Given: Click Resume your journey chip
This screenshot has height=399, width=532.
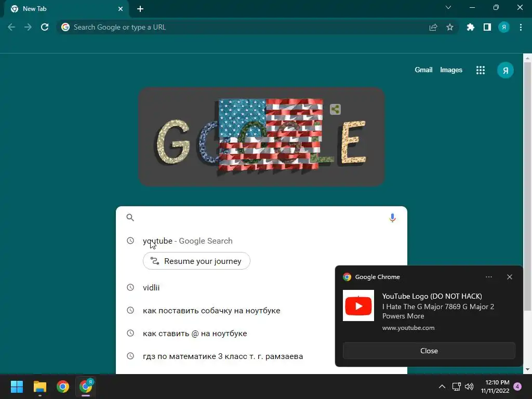Looking at the screenshot, I should coord(196,261).
